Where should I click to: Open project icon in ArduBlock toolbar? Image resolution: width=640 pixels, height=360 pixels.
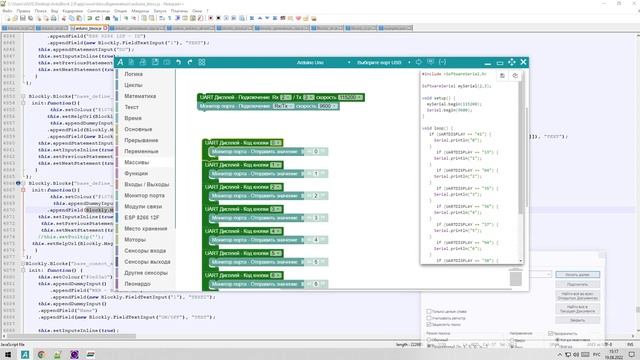pyautogui.click(x=142, y=62)
